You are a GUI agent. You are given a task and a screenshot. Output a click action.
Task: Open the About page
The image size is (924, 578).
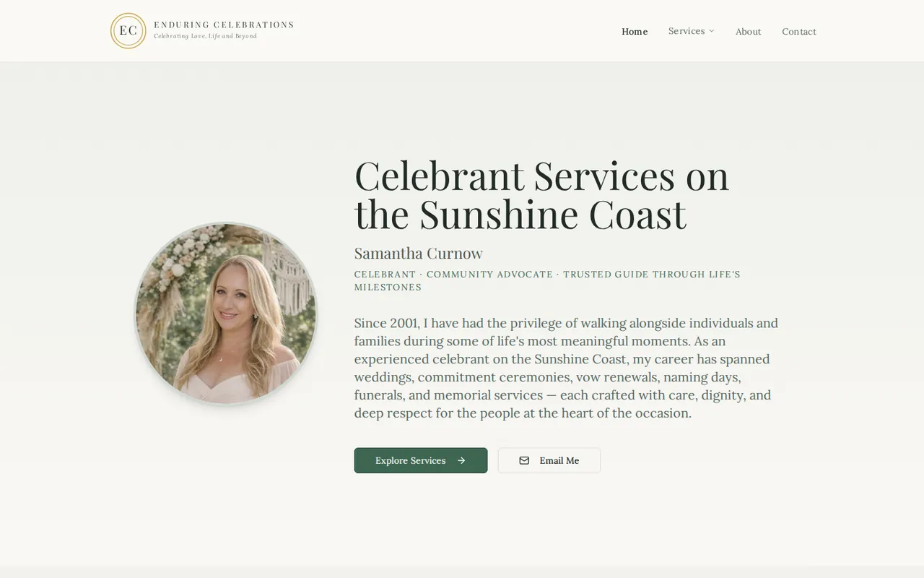point(749,31)
